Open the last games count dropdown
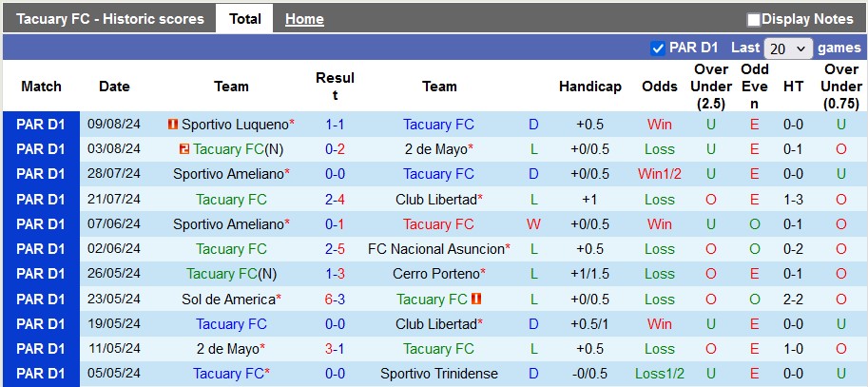This screenshot has height=387, width=868. point(788,48)
